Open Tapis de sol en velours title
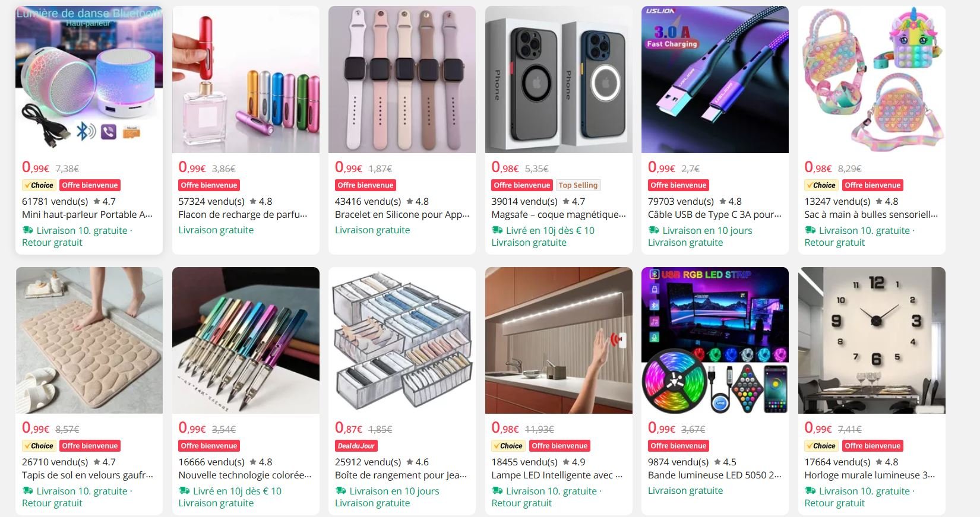The height and width of the screenshot is (517, 980). click(x=88, y=475)
